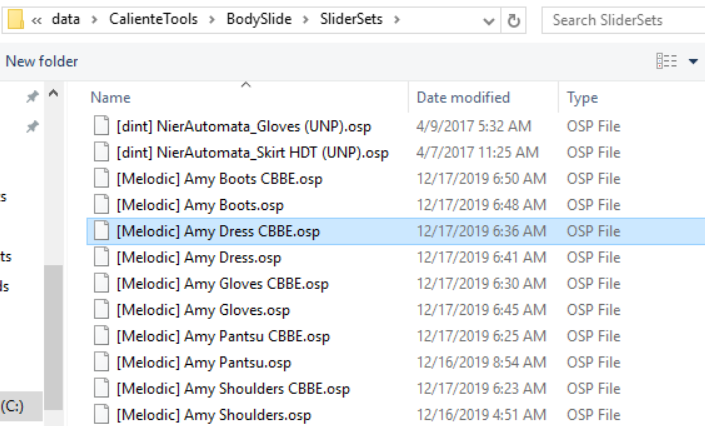Click the folder icon in address bar
Screen dimensions: 705x426
click(x=15, y=19)
